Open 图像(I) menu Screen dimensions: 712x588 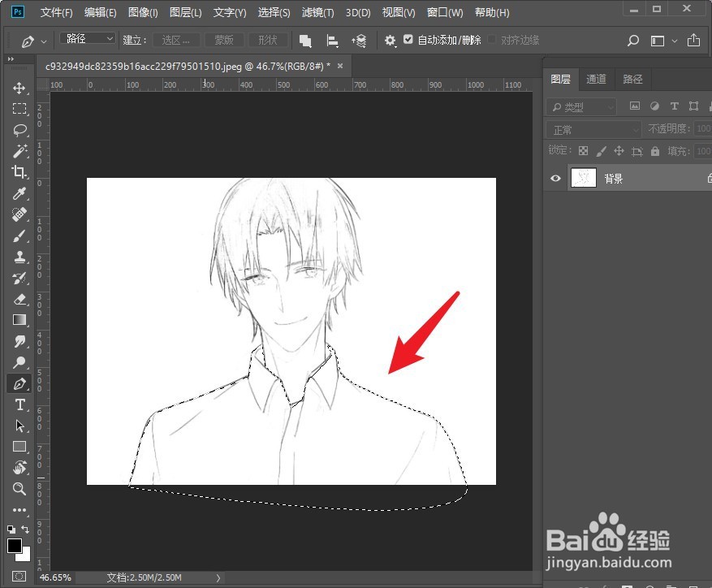pyautogui.click(x=143, y=12)
